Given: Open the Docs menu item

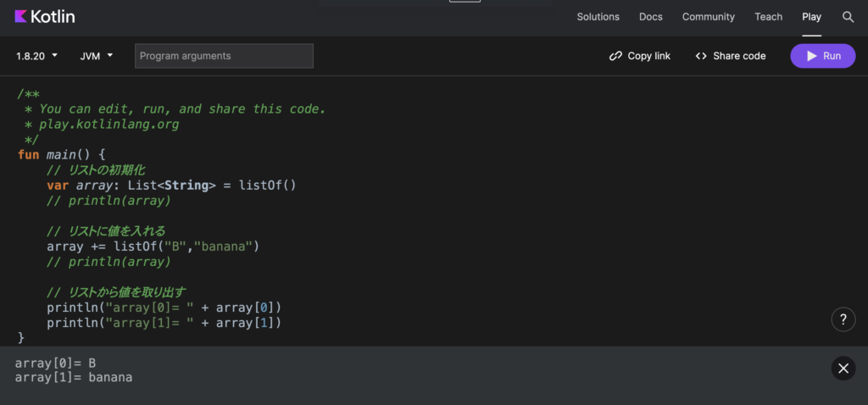Looking at the screenshot, I should (650, 17).
